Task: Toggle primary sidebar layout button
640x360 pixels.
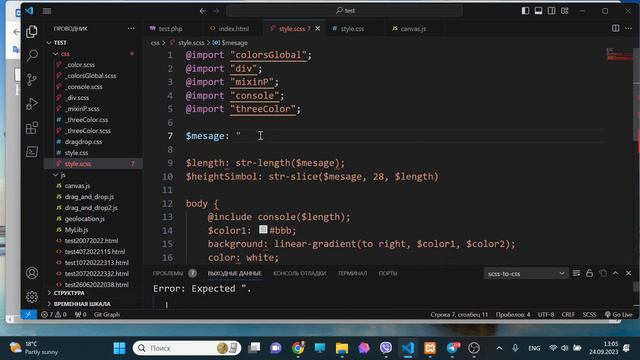Action: (525, 11)
